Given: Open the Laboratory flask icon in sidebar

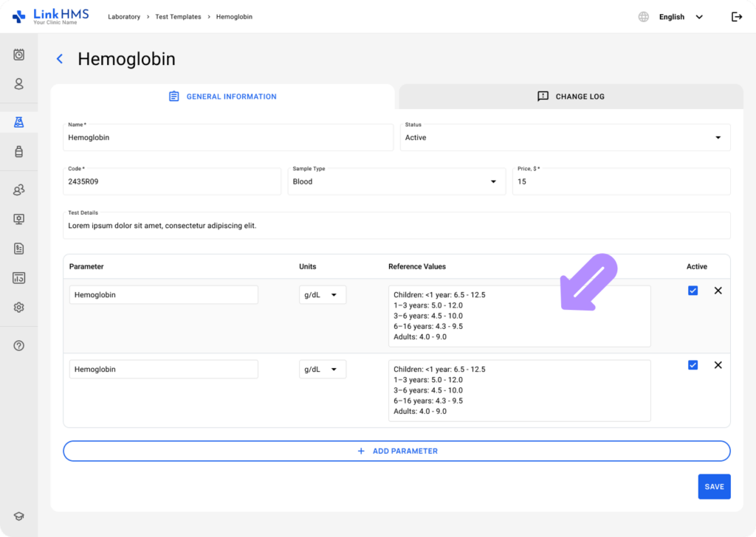Looking at the screenshot, I should click(x=18, y=121).
